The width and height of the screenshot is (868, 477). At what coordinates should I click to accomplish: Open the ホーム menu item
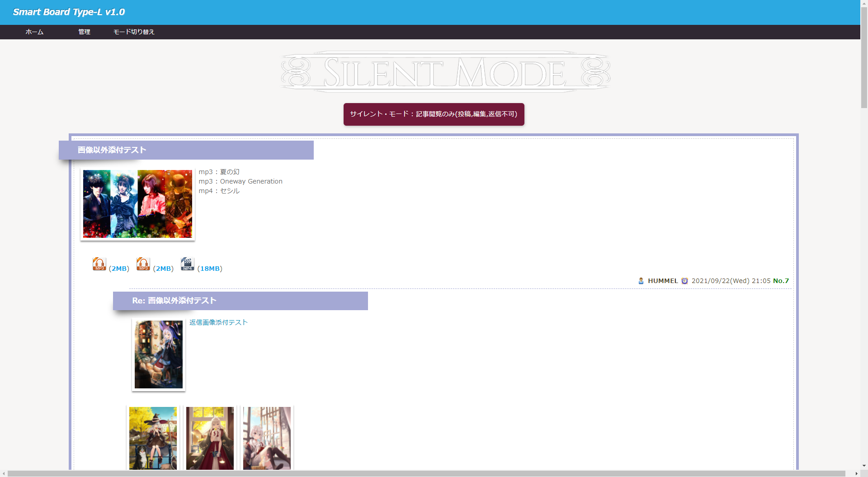click(x=34, y=32)
